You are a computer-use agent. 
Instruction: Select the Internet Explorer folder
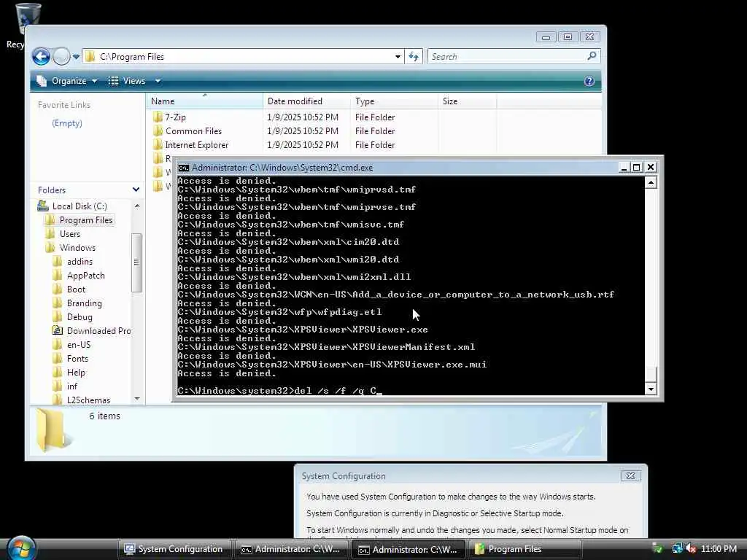pyautogui.click(x=196, y=145)
